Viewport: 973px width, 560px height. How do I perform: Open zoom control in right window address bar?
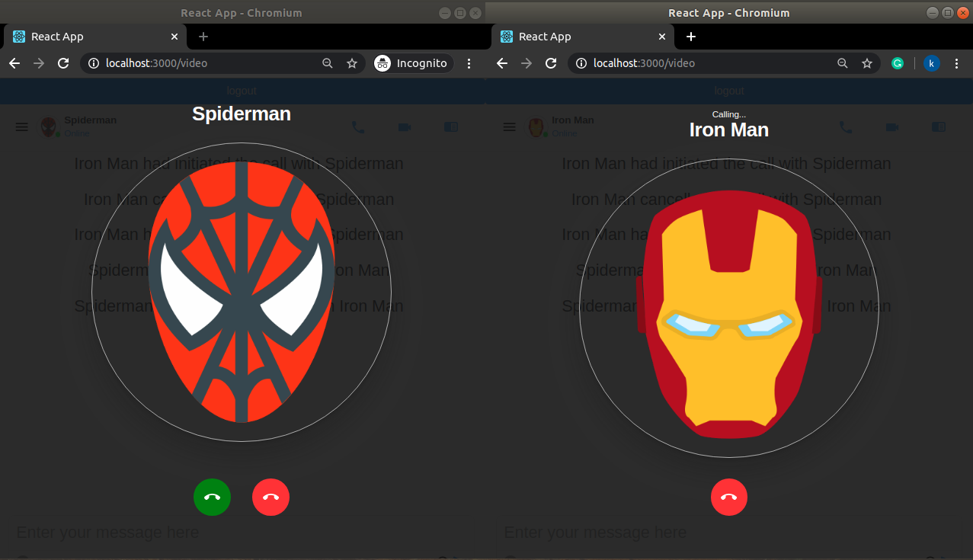click(843, 63)
